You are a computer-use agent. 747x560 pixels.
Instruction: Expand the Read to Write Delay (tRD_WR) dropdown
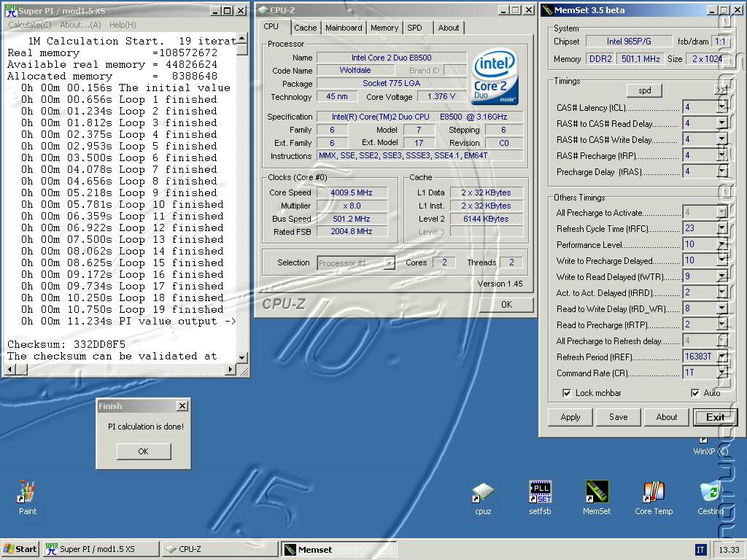722,308
